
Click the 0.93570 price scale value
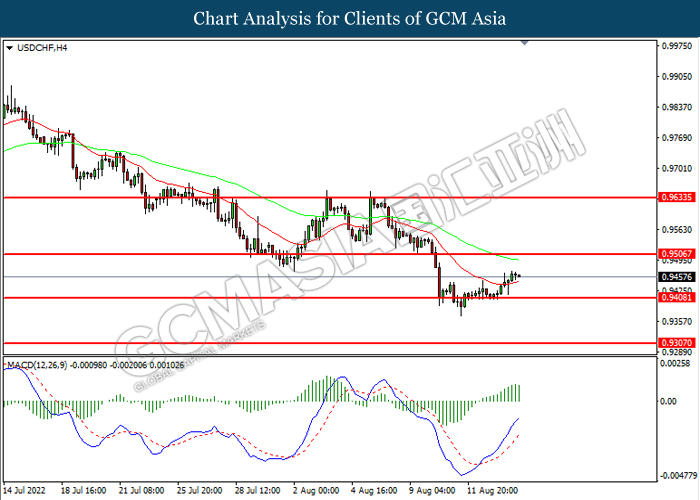tap(677, 321)
